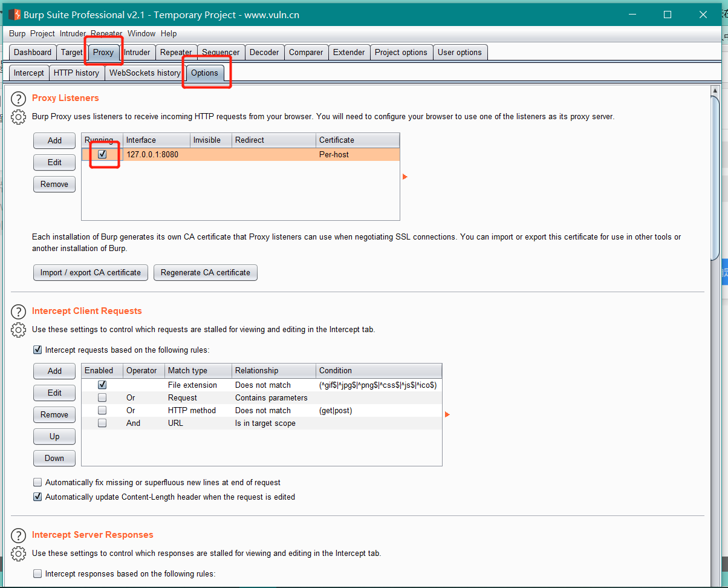Viewport: 728px width, 588px height.
Task: Click Import / export CA certificate
Action: (x=91, y=273)
